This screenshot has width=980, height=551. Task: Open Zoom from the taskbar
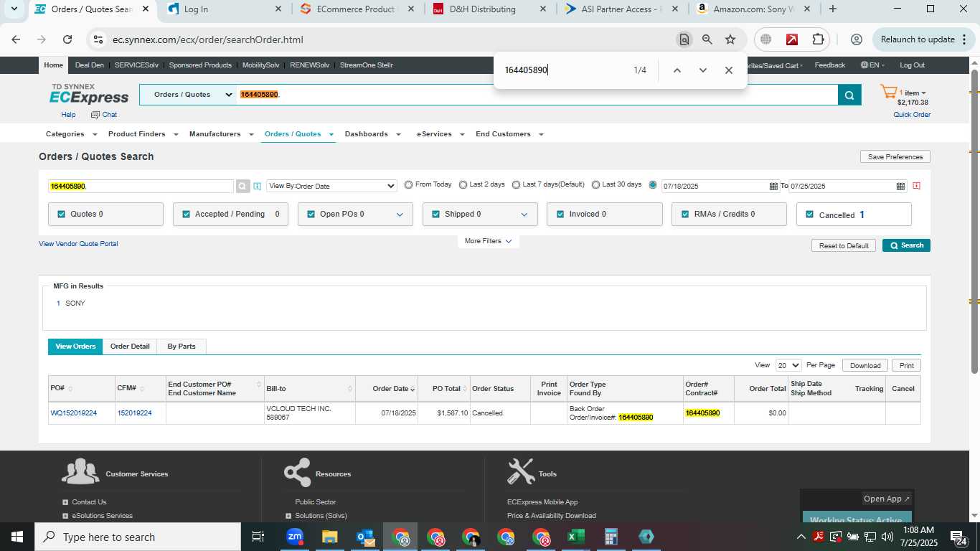[x=295, y=537]
